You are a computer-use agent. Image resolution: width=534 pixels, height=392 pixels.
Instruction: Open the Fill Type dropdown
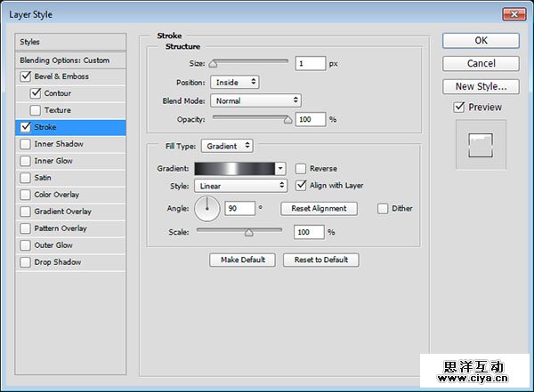tap(227, 146)
